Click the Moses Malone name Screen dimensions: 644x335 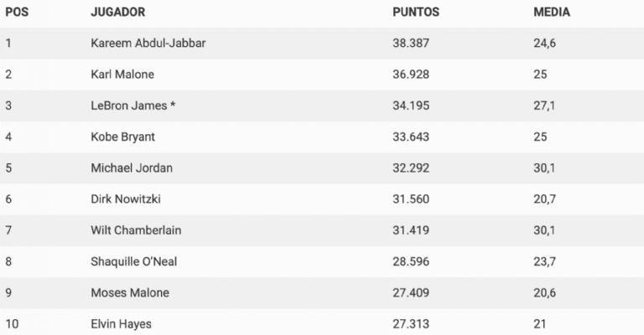[130, 292]
